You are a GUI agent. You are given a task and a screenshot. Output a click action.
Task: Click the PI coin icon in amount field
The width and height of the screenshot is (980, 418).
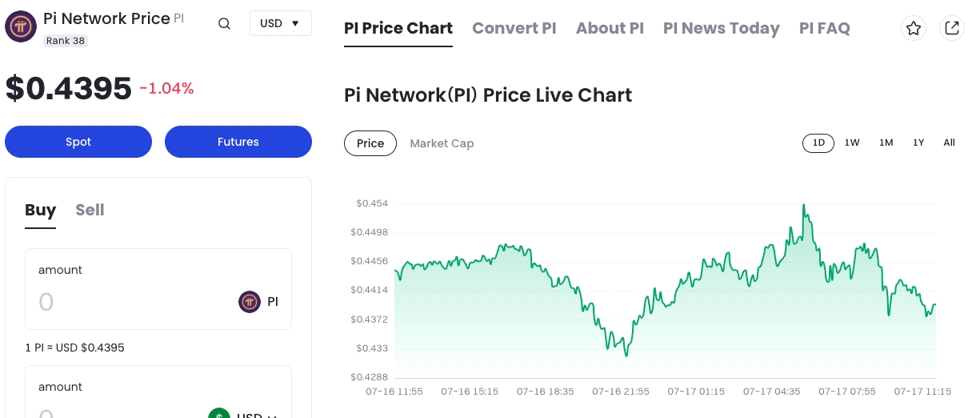(x=250, y=302)
